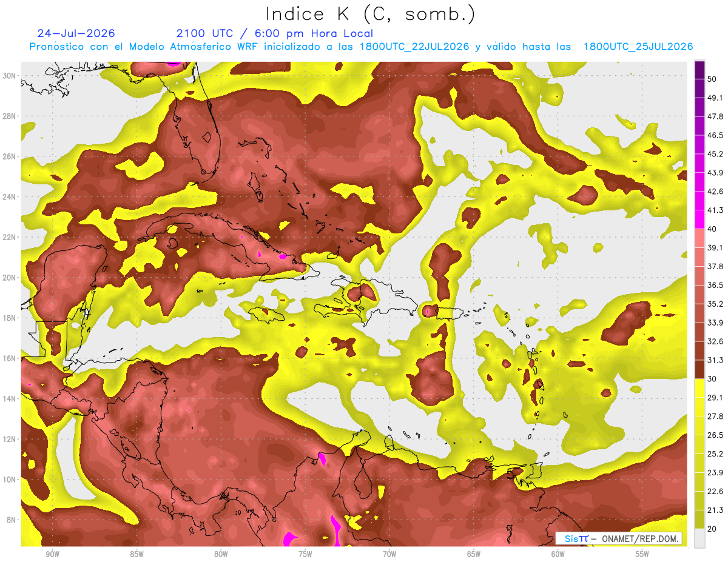Click the '26N' latitude label
The height and width of the screenshot is (562, 728).
10,156
